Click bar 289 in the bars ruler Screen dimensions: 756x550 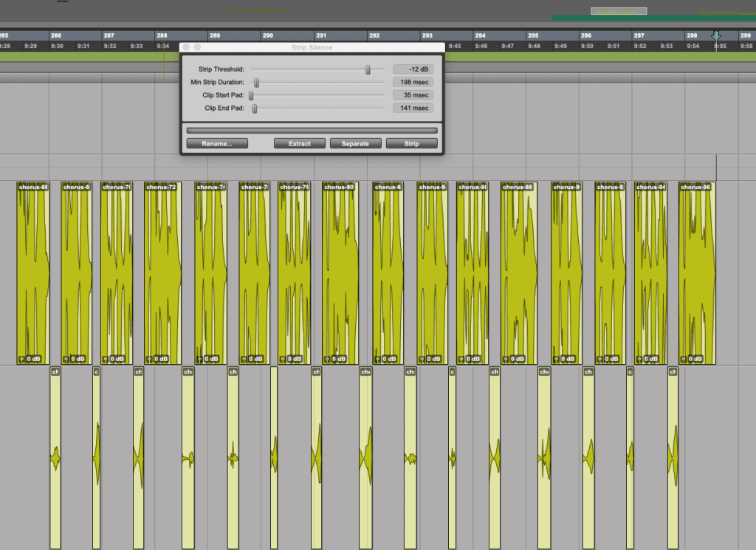pyautogui.click(x=215, y=35)
